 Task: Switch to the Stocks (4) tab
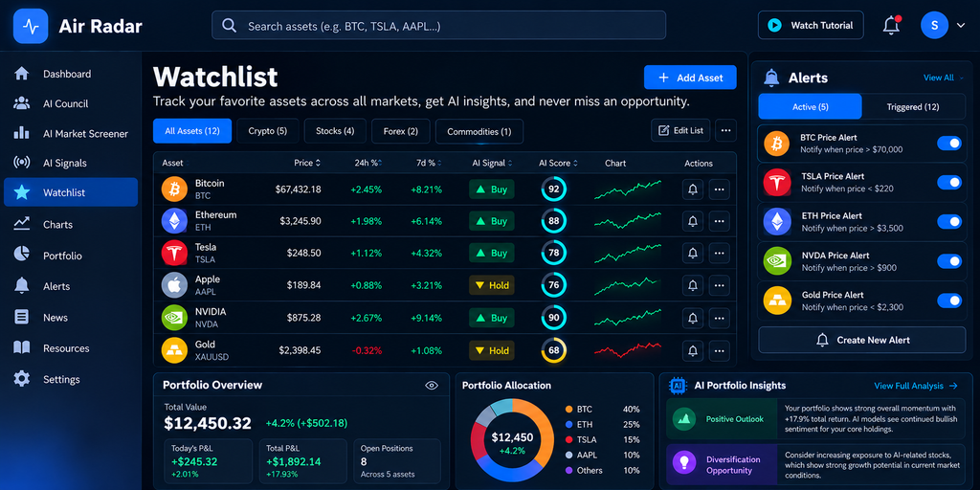click(x=335, y=131)
